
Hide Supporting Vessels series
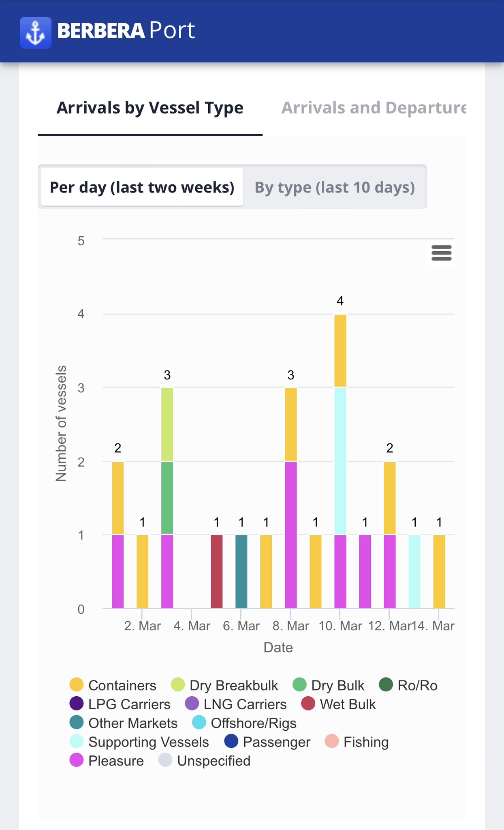point(139,742)
